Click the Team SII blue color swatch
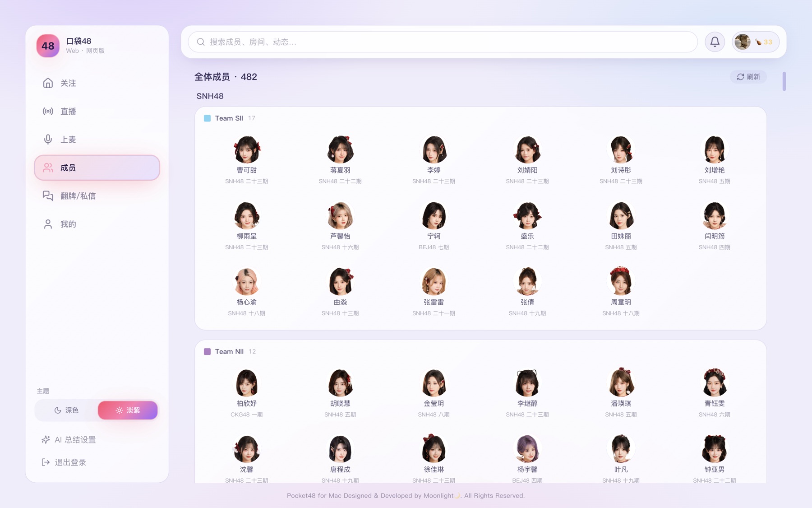Image resolution: width=812 pixels, height=508 pixels. 207,118
